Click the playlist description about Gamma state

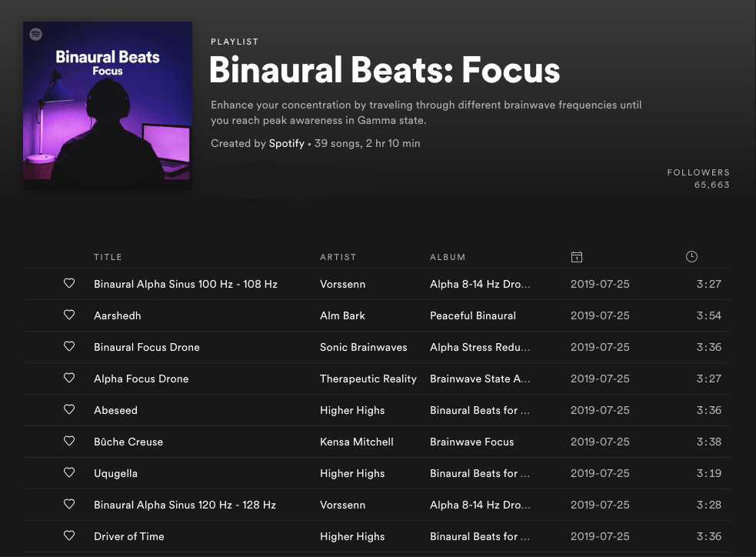point(426,112)
